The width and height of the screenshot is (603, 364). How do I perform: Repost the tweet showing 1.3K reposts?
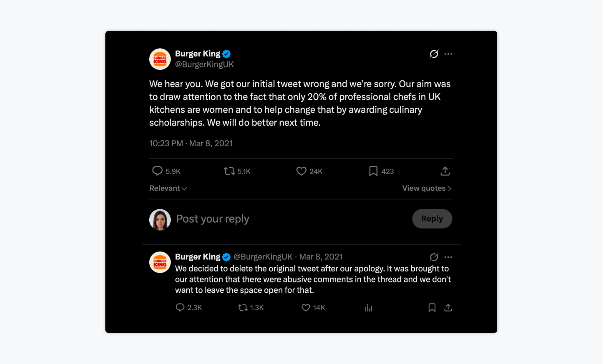point(243,307)
